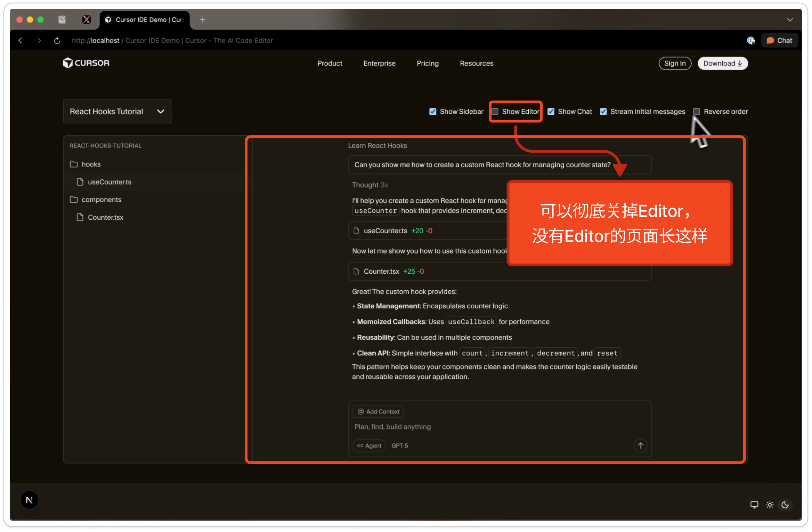812x532 pixels.
Task: Click the REACT-HOOKS-TUTORIAL sidebar header
Action: click(105, 146)
